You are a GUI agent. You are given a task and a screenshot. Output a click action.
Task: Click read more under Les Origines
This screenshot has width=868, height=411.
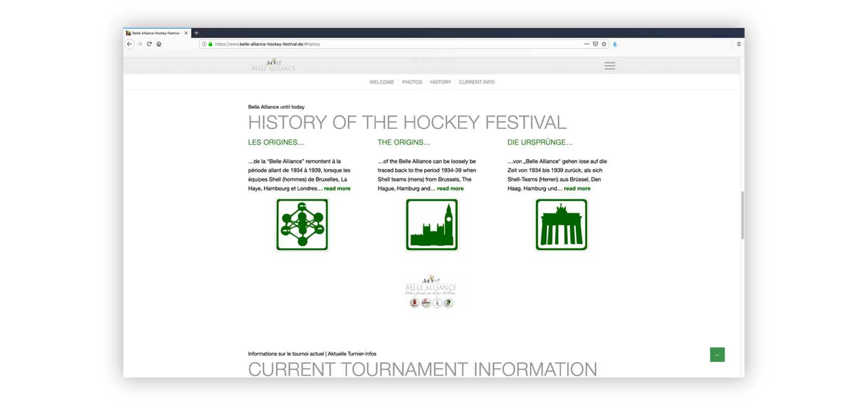tap(337, 188)
